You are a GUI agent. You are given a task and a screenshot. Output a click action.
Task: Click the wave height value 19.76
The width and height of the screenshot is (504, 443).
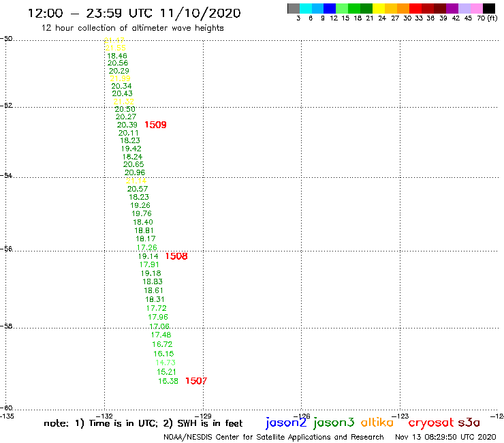tap(142, 213)
